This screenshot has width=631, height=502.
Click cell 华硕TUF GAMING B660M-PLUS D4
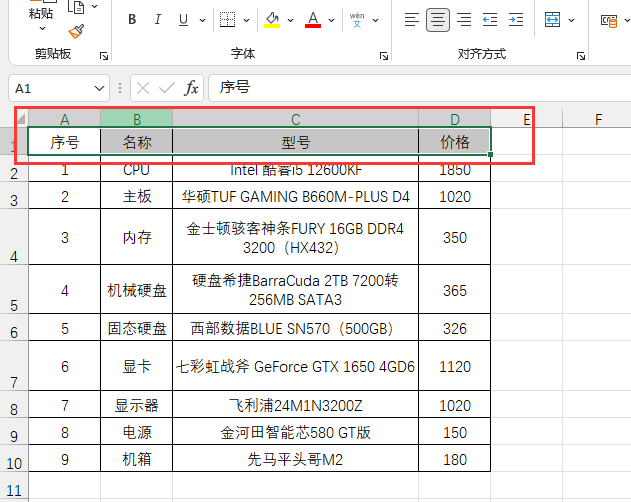tap(295, 196)
